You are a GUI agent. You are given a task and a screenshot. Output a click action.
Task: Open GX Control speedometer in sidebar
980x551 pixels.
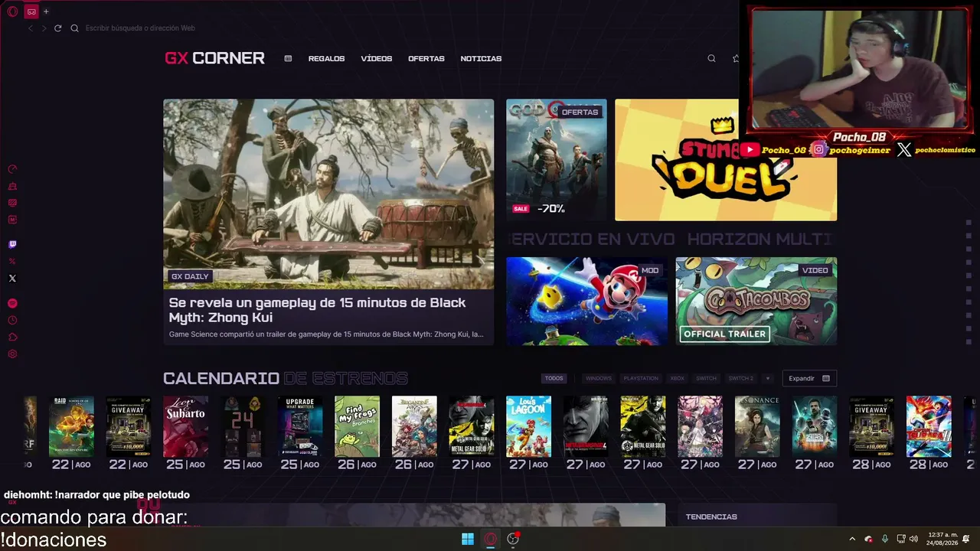point(12,169)
